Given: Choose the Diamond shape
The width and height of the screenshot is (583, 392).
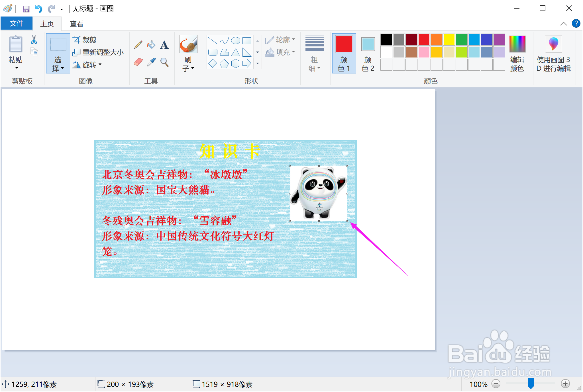Looking at the screenshot, I should tap(213, 63).
